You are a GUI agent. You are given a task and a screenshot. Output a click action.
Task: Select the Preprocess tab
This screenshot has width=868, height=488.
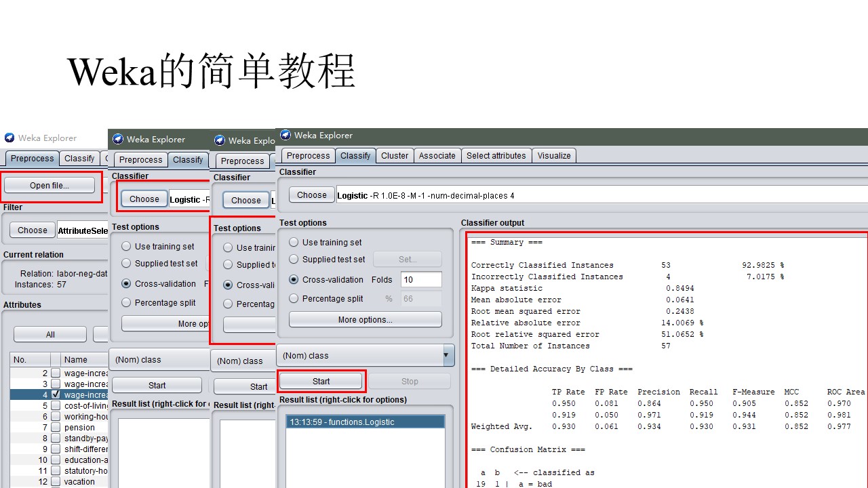pos(308,155)
